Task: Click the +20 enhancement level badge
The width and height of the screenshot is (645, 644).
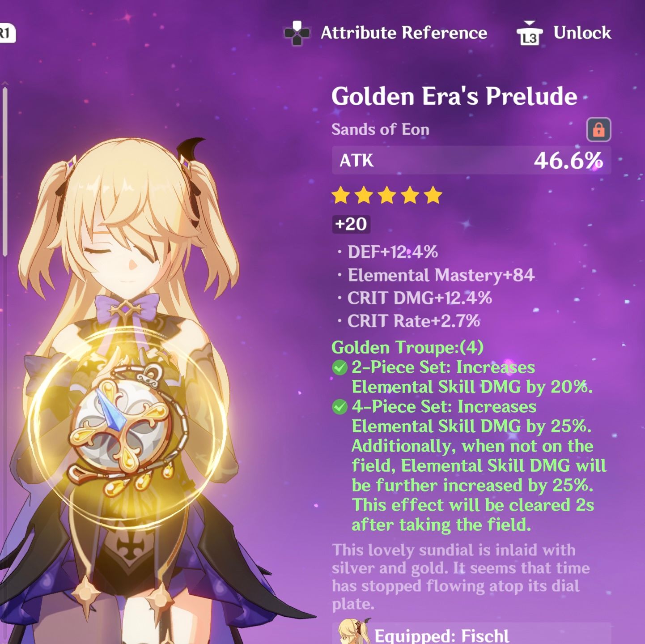Action: click(x=351, y=224)
